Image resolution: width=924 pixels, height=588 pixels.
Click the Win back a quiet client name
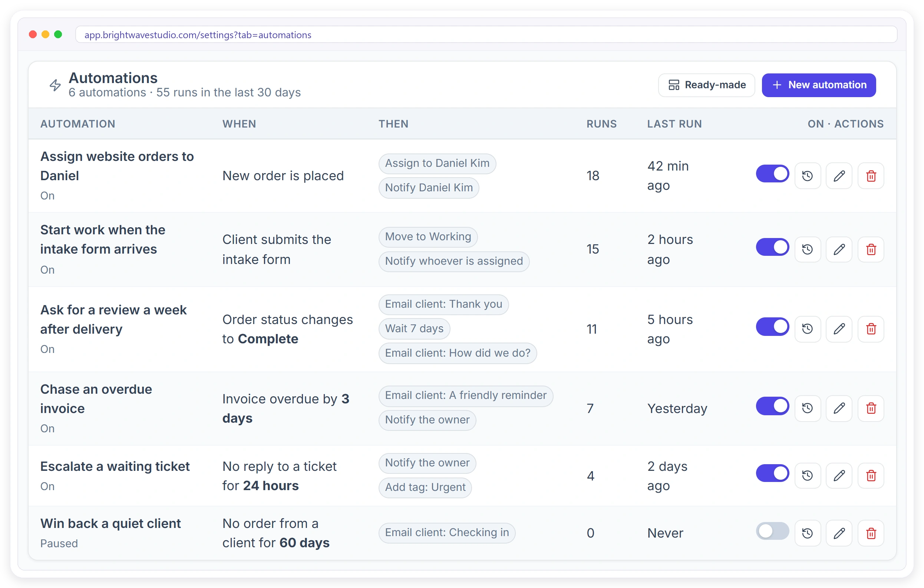tap(110, 523)
